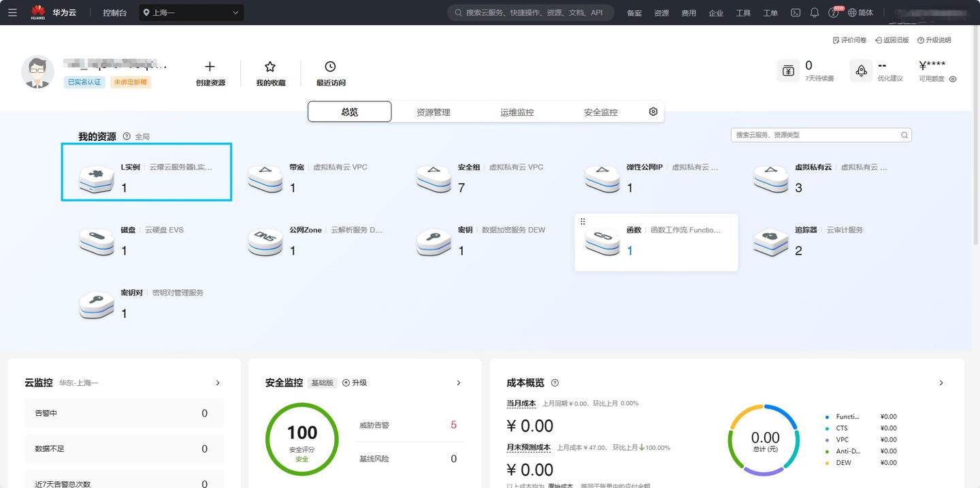This screenshot has width=980, height=488.
Task: Open the 虚拟私有云 resource icon
Action: 771,180
